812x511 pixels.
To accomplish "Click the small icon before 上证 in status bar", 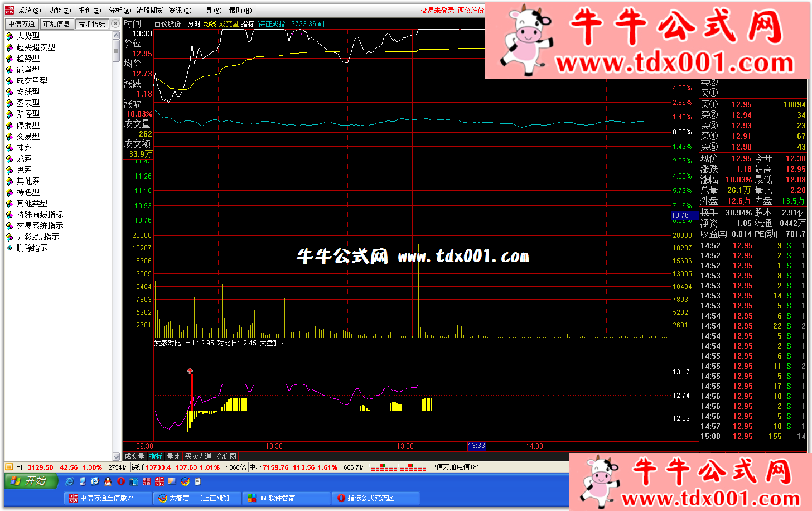I will 9,467.
